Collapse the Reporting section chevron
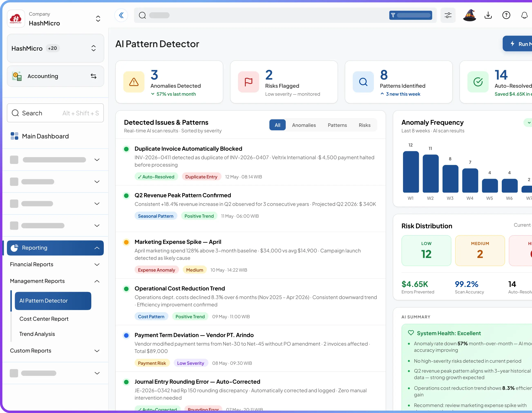This screenshot has width=532, height=413. pos(97,248)
